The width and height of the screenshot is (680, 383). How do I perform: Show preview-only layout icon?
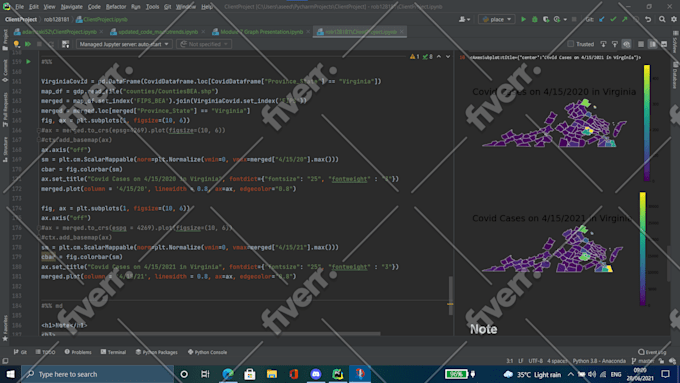tap(664, 44)
